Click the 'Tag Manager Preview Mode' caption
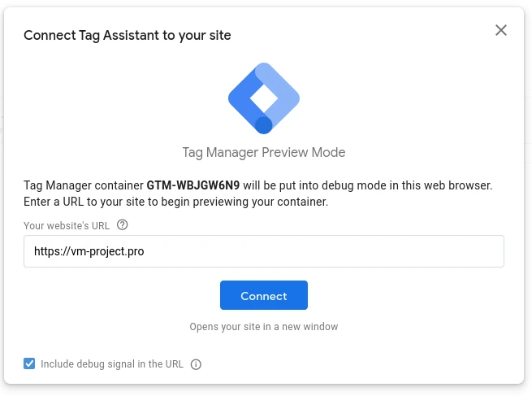 pyautogui.click(x=264, y=152)
